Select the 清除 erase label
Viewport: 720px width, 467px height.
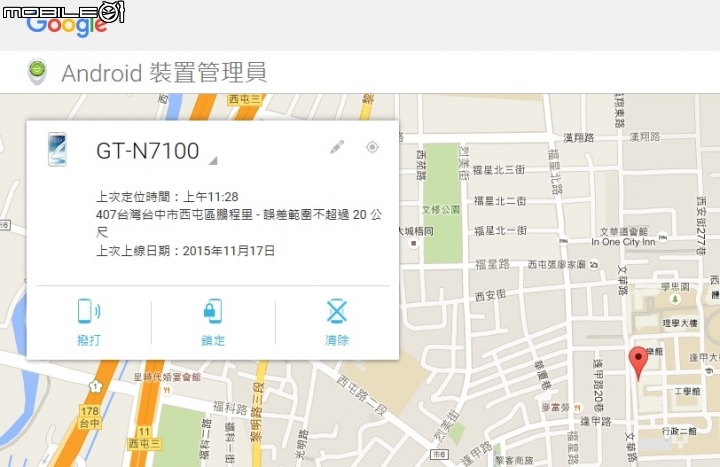pyautogui.click(x=337, y=340)
